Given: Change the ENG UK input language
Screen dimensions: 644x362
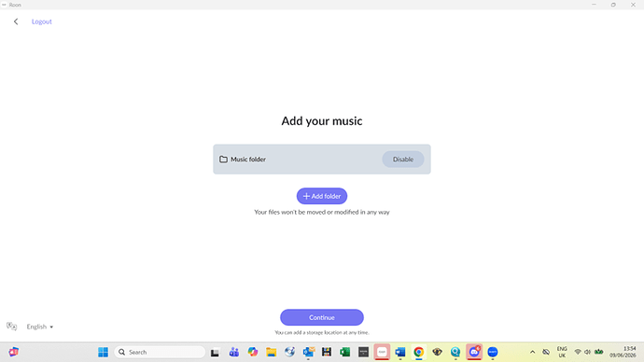Looking at the screenshot, I should pyautogui.click(x=562, y=352).
